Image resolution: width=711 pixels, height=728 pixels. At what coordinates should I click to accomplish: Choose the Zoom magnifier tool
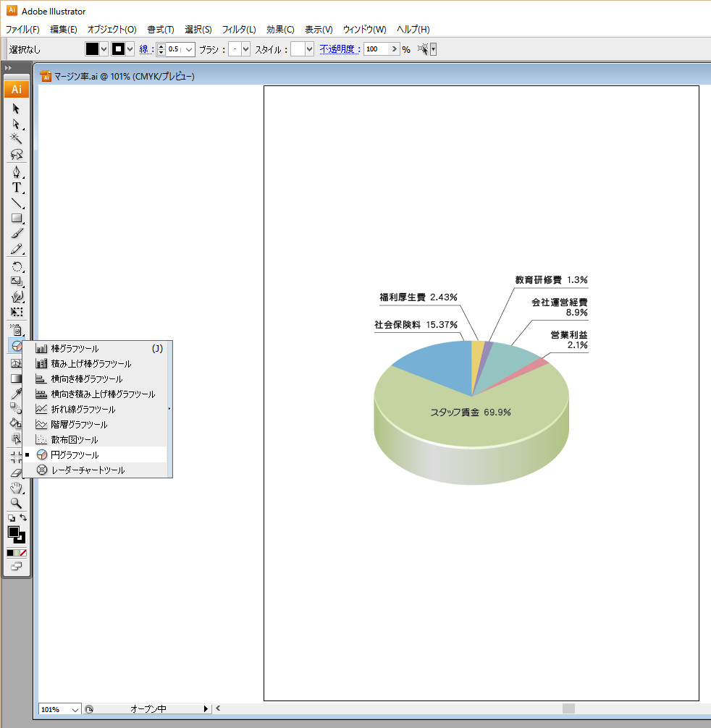click(x=16, y=503)
